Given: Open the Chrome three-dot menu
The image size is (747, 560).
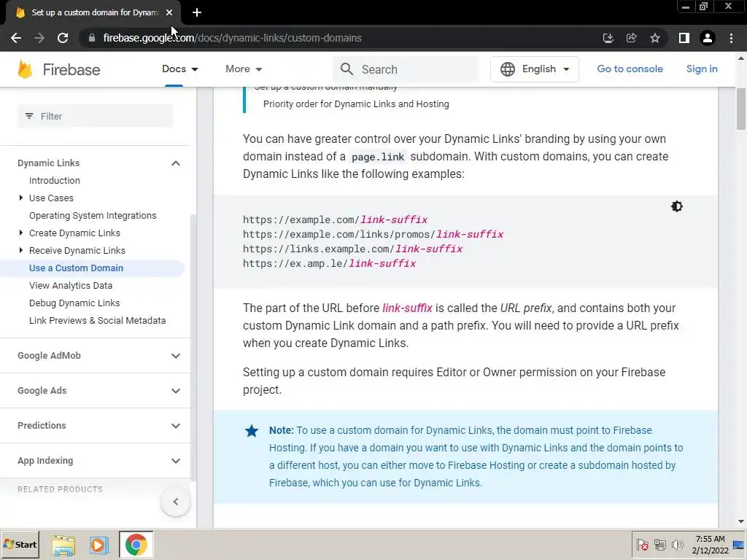Looking at the screenshot, I should click(x=731, y=38).
